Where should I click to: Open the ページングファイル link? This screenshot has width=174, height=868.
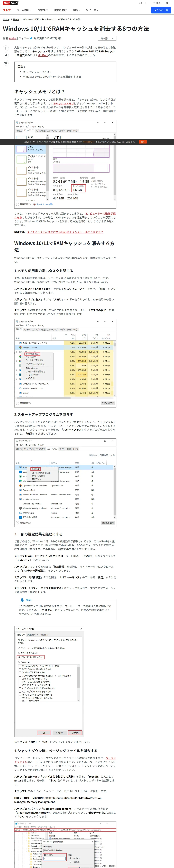(110, 758)
